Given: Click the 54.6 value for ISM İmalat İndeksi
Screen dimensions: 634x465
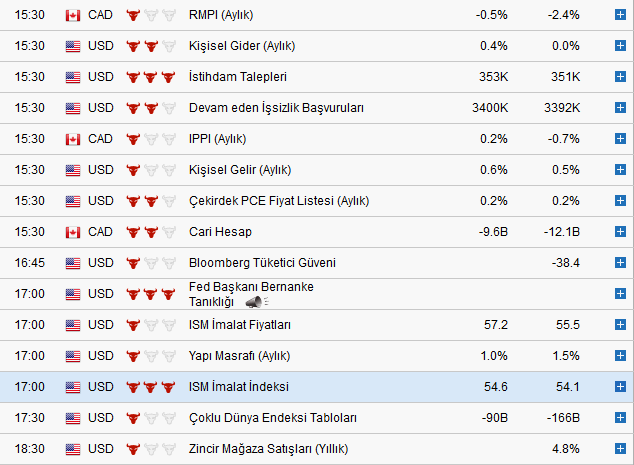Looking at the screenshot, I should click(493, 387).
